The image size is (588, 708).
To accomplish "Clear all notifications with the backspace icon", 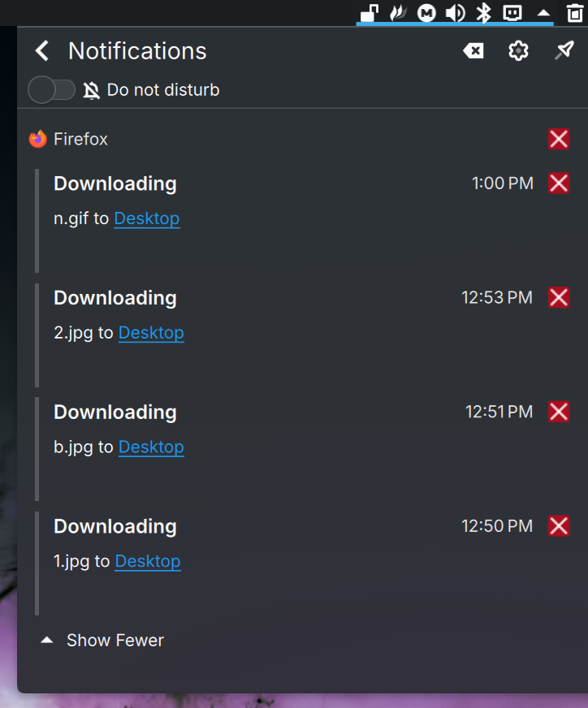I will coord(473,50).
